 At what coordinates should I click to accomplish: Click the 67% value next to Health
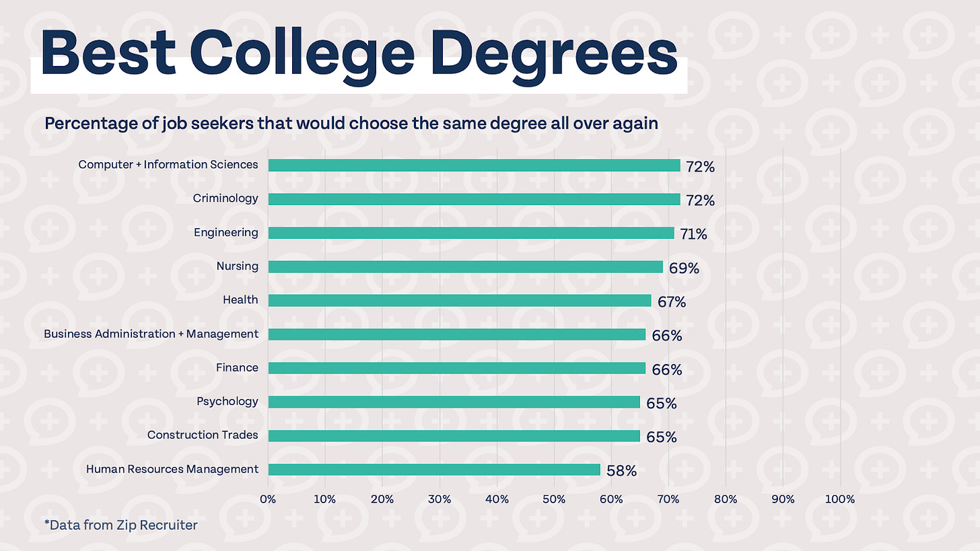point(672,302)
